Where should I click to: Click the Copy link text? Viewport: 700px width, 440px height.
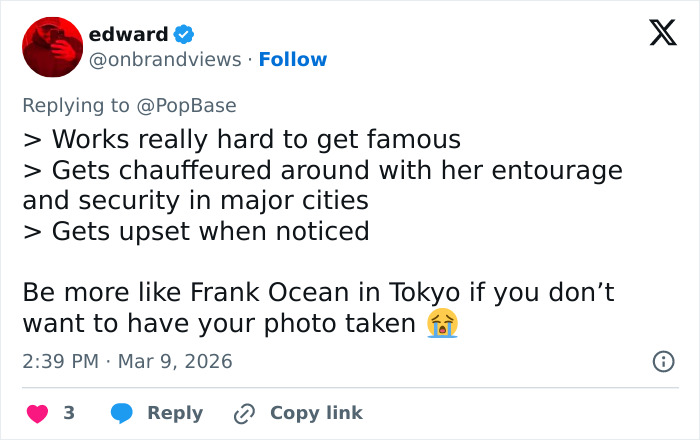316,413
